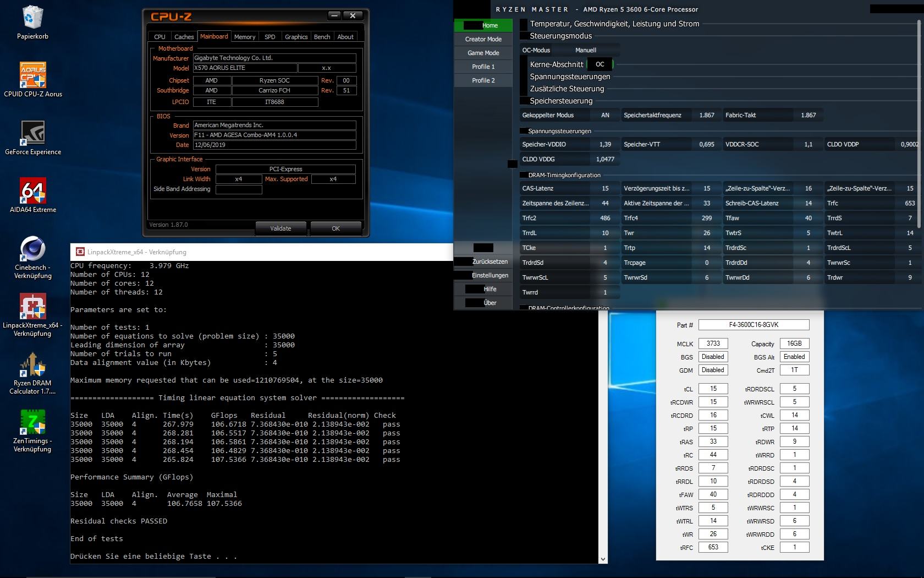
Task: Open the Caches tab in CPU-Z
Action: click(x=184, y=37)
